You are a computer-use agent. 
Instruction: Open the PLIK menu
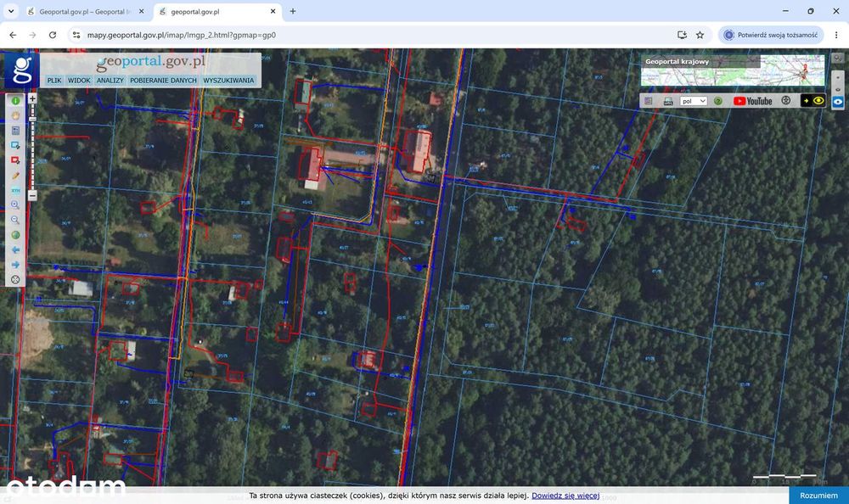coord(54,80)
